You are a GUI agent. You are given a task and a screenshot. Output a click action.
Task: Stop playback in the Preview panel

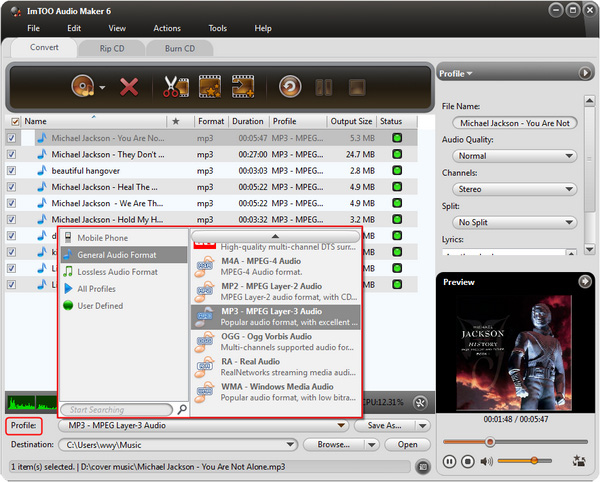point(467,461)
